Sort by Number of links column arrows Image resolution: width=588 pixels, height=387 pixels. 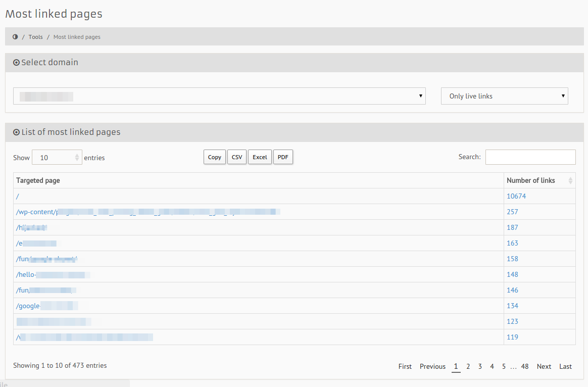(x=570, y=180)
